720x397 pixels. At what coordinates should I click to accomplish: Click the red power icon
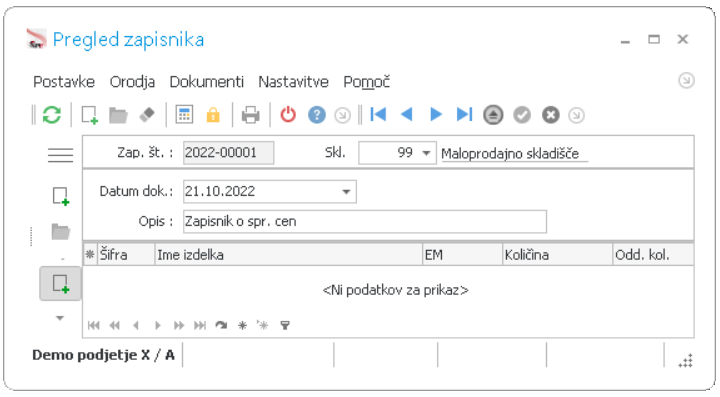pos(288,115)
